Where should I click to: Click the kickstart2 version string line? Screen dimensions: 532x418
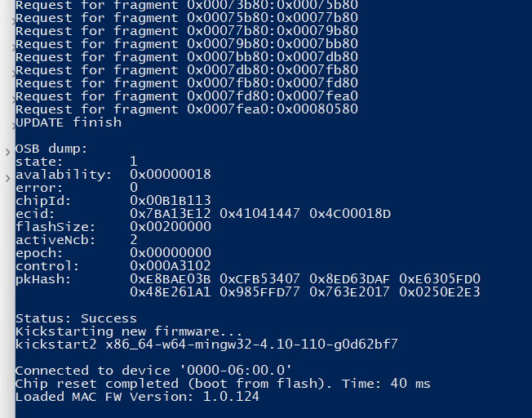[206, 344]
